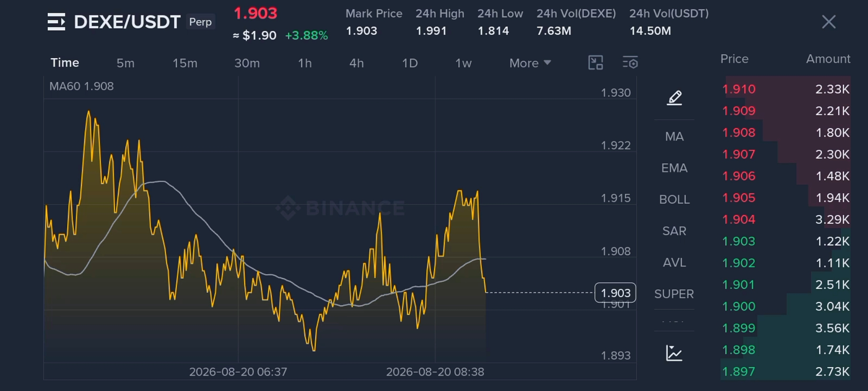Exit fullscreen chart mode icon

pos(595,63)
